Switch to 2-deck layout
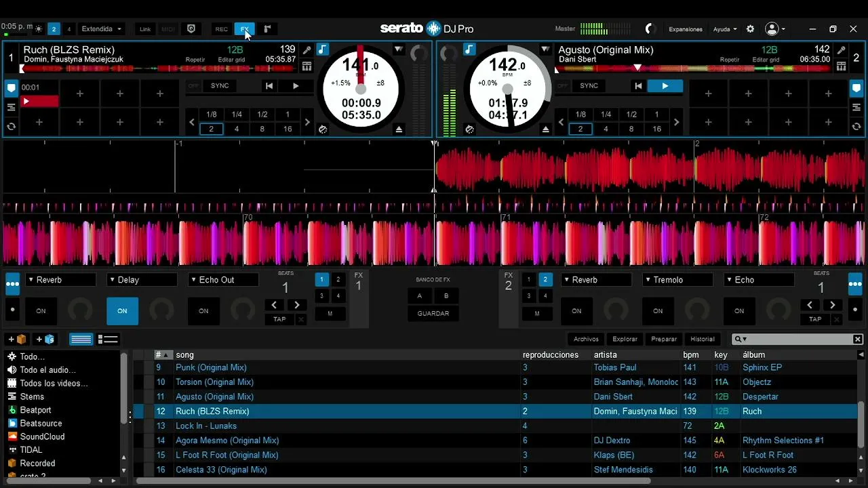 click(x=54, y=29)
